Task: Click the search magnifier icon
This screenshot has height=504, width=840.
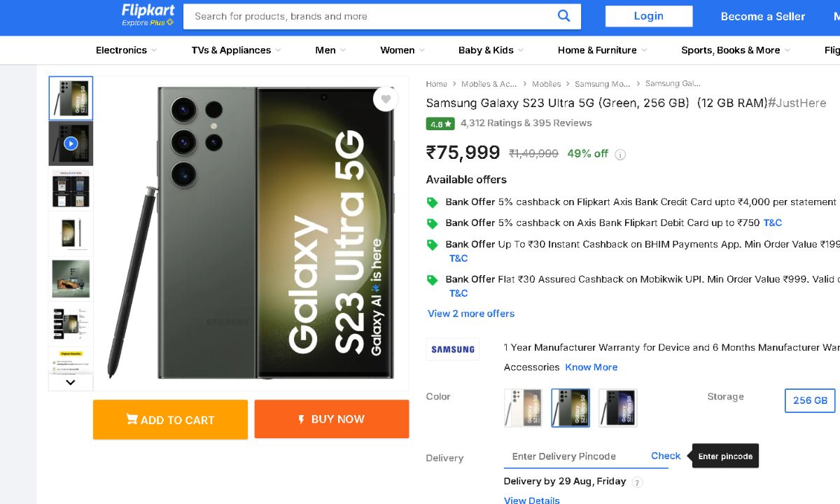Action: pos(563,16)
